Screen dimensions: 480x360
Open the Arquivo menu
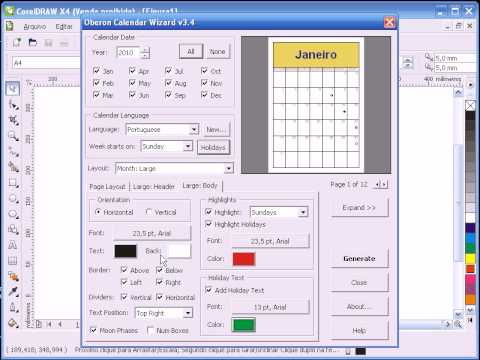pos(35,27)
